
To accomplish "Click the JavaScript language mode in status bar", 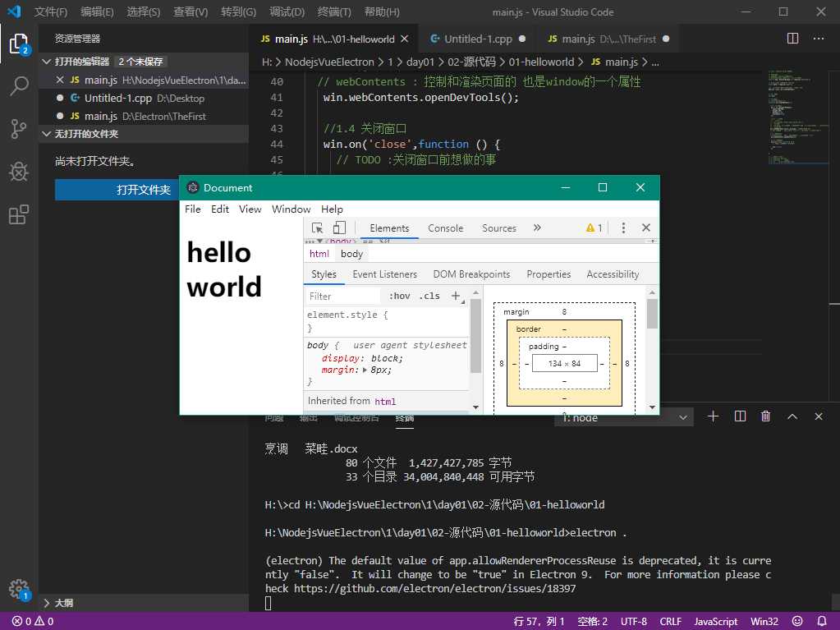I will click(x=716, y=622).
